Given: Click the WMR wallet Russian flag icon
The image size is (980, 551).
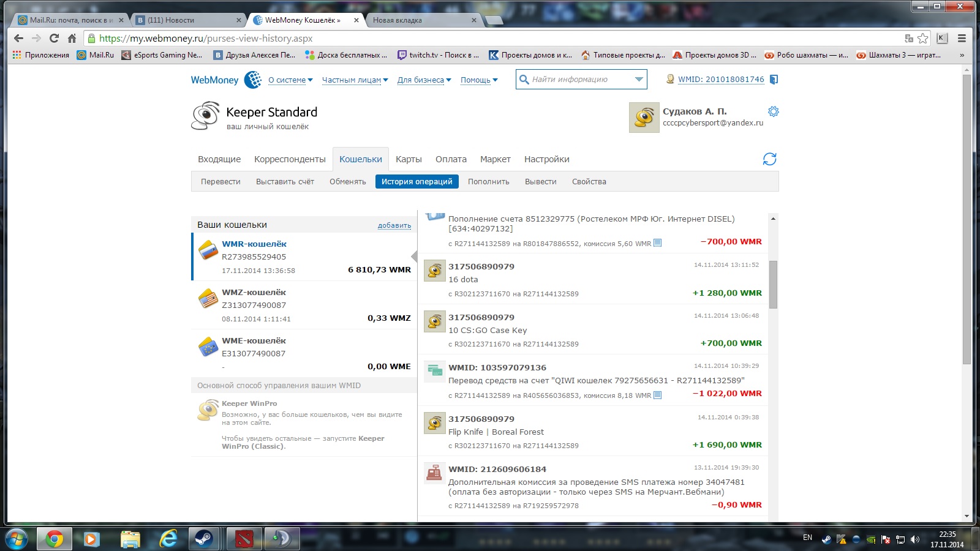Looking at the screenshot, I should coord(208,250).
